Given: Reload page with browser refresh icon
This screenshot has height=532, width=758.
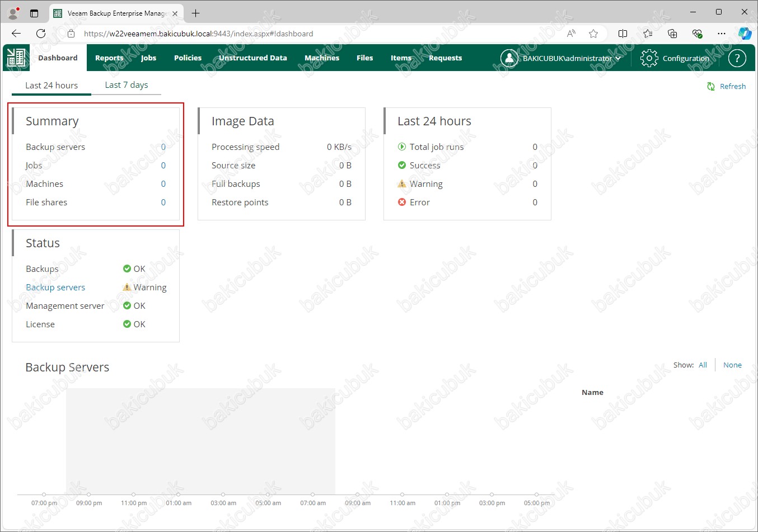Looking at the screenshot, I should 41,34.
